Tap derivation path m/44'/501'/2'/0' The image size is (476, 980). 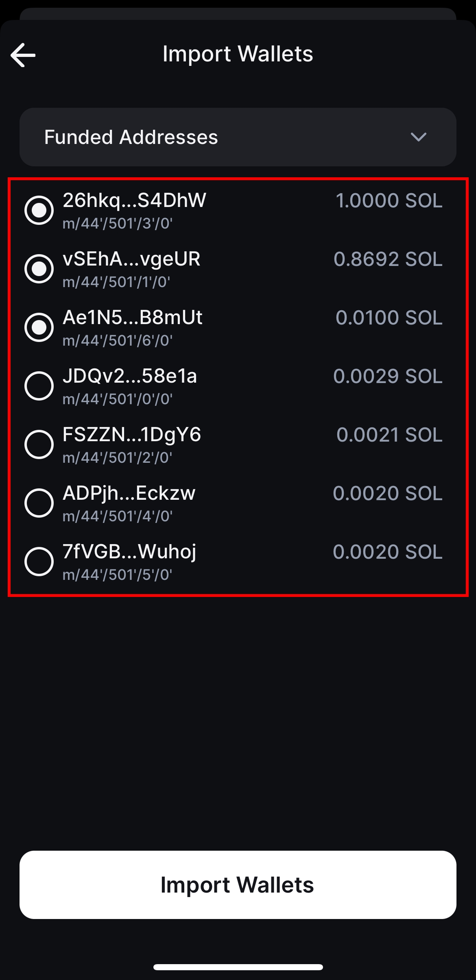pyautogui.click(x=117, y=458)
